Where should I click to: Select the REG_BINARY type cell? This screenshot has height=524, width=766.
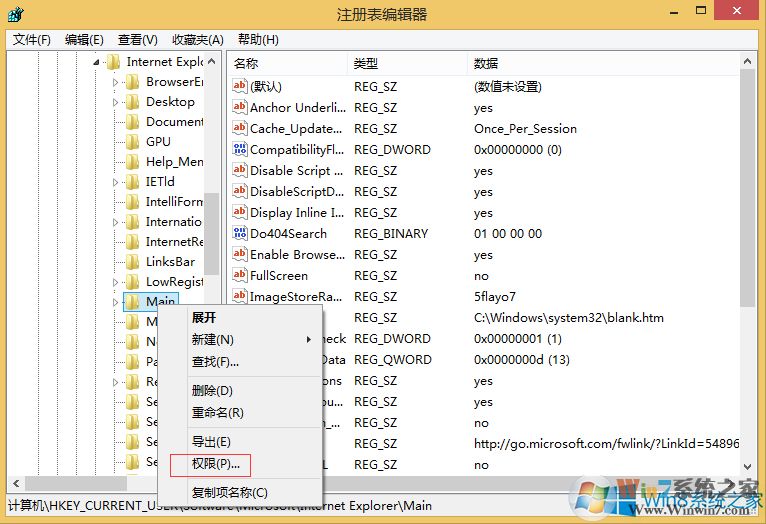[391, 233]
